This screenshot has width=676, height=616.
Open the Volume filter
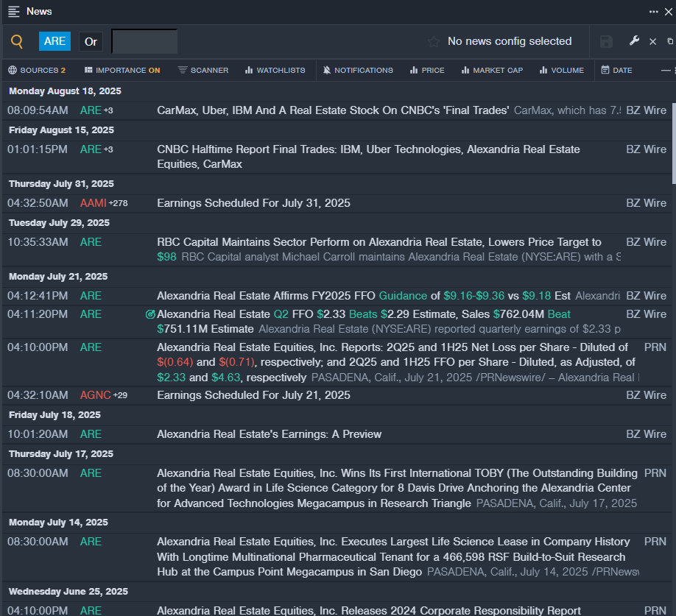click(562, 70)
